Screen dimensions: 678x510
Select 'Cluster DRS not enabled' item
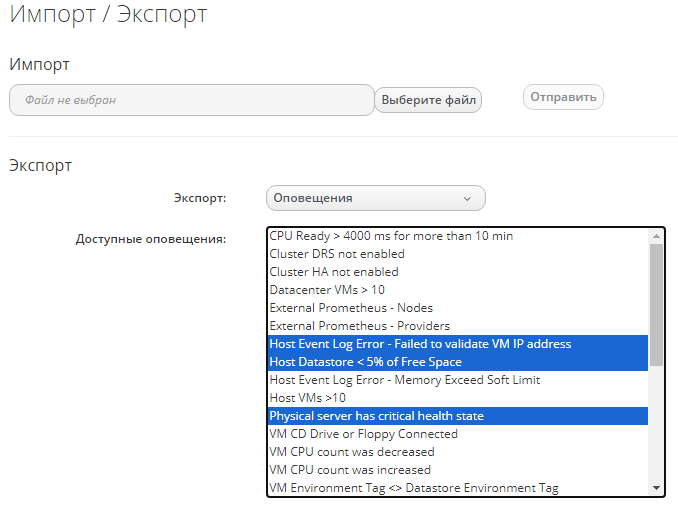point(337,254)
